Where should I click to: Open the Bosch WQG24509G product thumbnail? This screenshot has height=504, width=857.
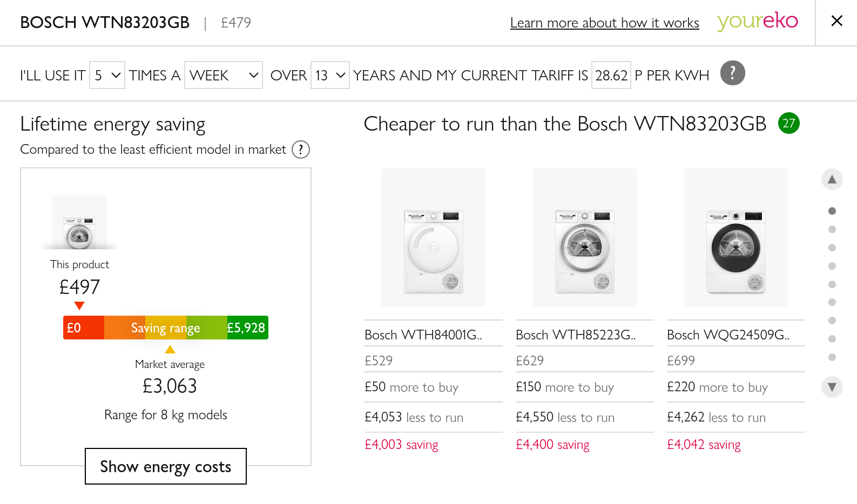click(736, 237)
